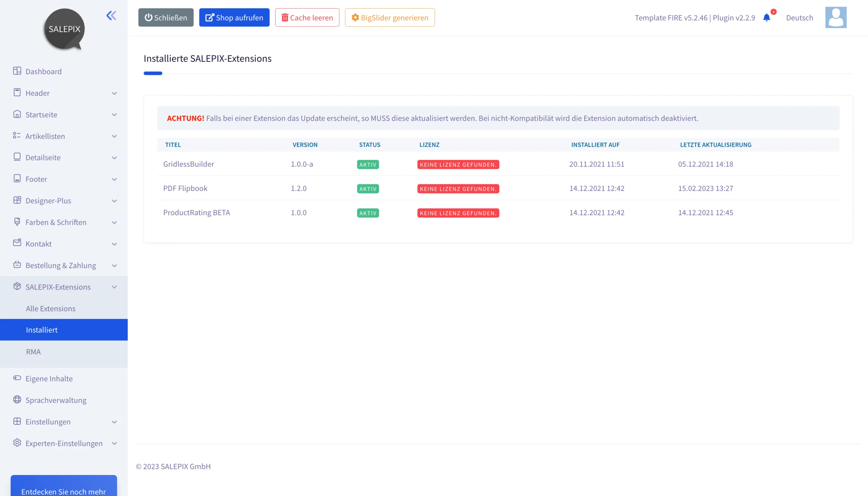Image resolution: width=868 pixels, height=496 pixels.
Task: Click Cache leeren button
Action: pos(307,17)
